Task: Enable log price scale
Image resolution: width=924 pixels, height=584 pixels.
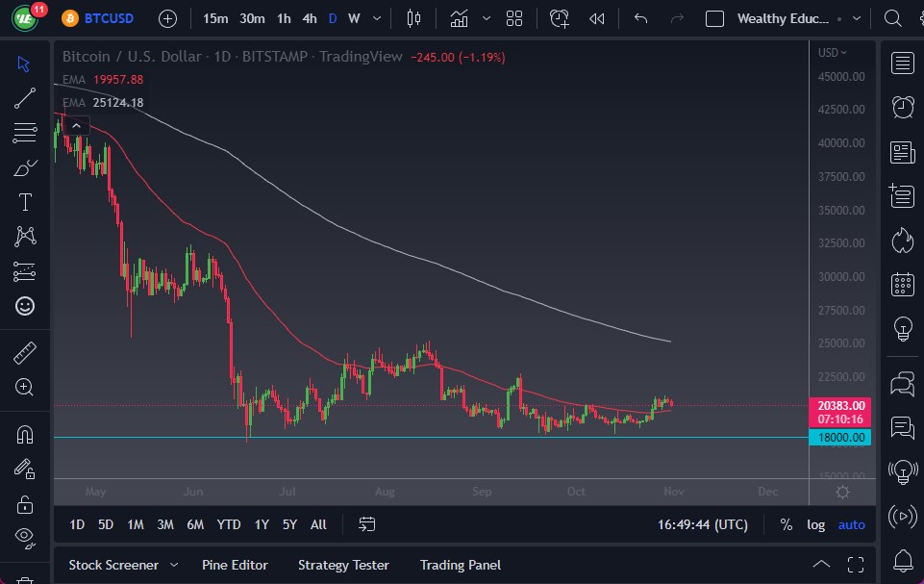Action: pos(815,524)
